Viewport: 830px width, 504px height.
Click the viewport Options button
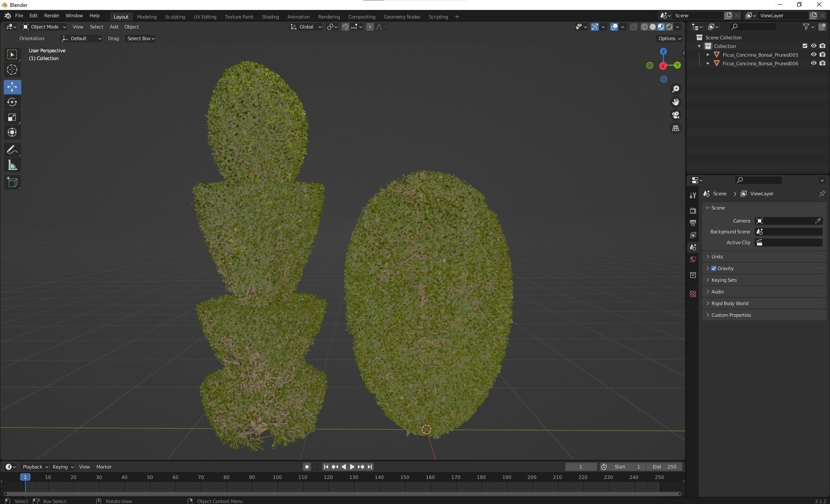(669, 38)
